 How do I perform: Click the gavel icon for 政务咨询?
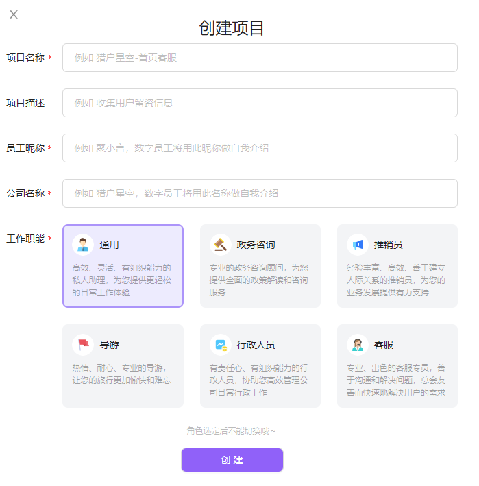220,245
